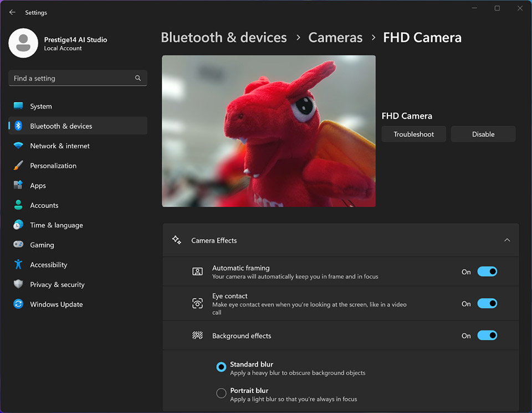Viewport: 532px width, 413px height.
Task: Click the Personalization paintbrush icon
Action: coord(18,166)
